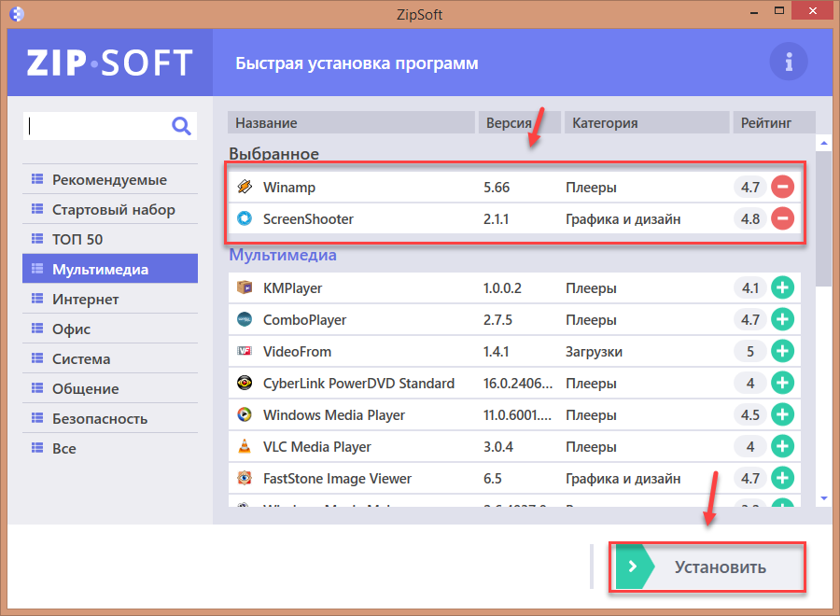Click the Winamp program icon
Image resolution: width=840 pixels, height=616 pixels.
(x=245, y=188)
